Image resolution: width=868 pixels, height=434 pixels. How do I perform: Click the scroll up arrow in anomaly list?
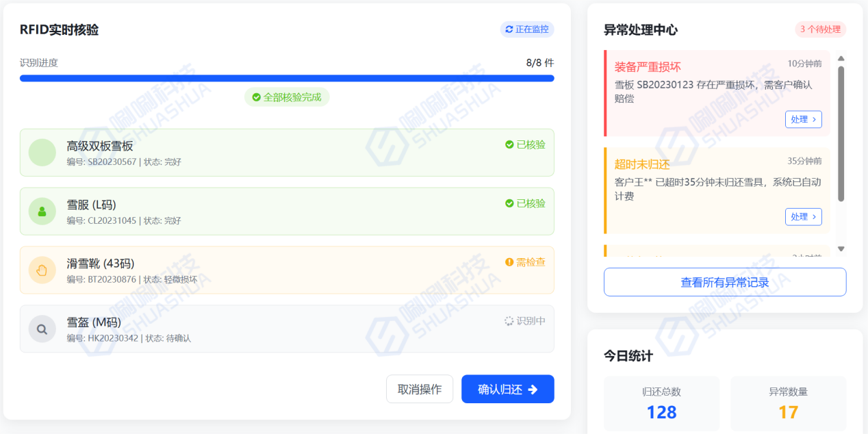(841, 58)
